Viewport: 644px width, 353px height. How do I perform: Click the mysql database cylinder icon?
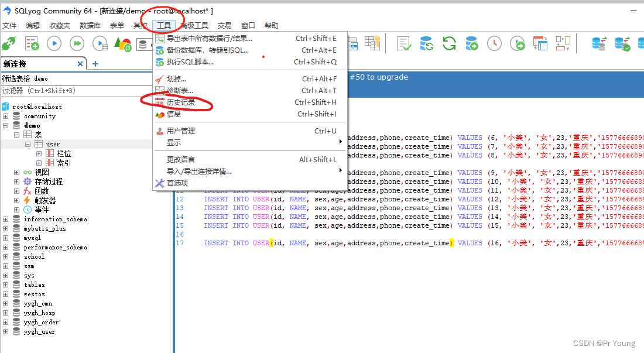click(16, 238)
